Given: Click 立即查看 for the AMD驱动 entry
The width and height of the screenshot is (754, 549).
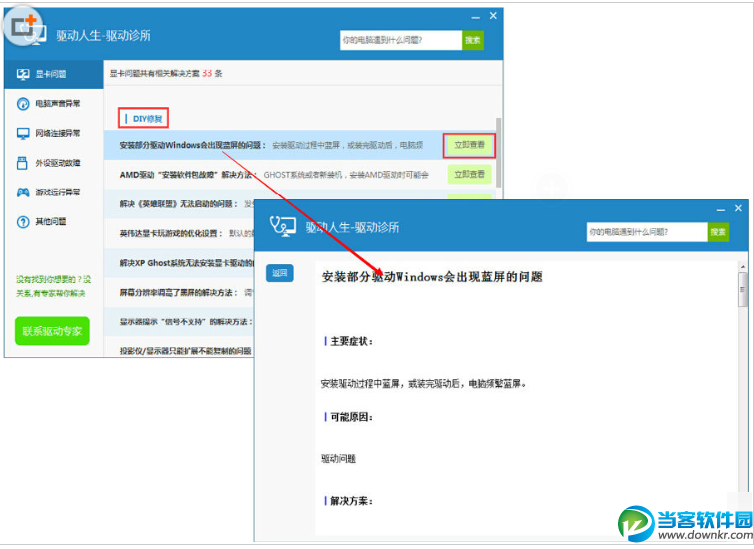Looking at the screenshot, I should [x=469, y=174].
